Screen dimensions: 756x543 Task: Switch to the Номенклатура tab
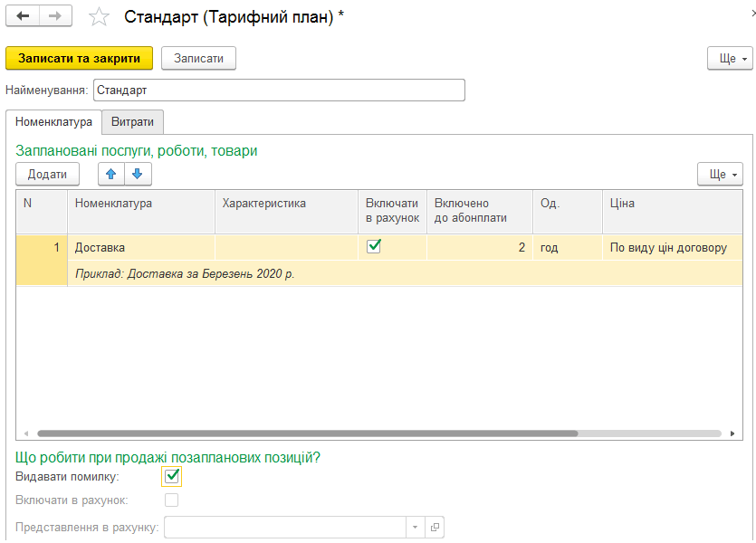tap(53, 122)
